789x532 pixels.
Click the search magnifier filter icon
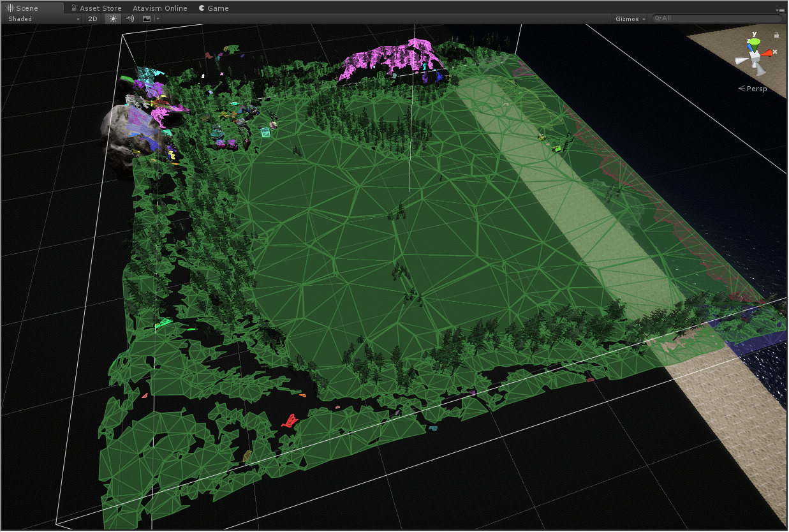pyautogui.click(x=657, y=18)
